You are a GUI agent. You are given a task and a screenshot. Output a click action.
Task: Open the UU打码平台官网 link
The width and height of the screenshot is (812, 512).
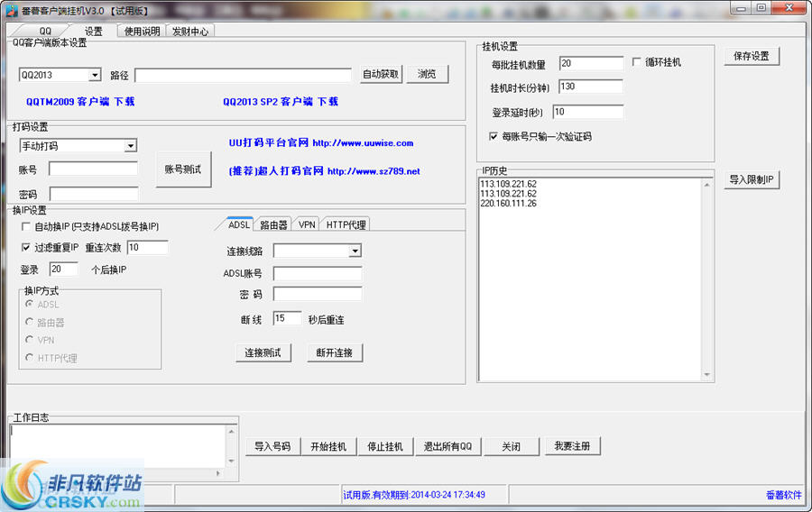tap(321, 142)
